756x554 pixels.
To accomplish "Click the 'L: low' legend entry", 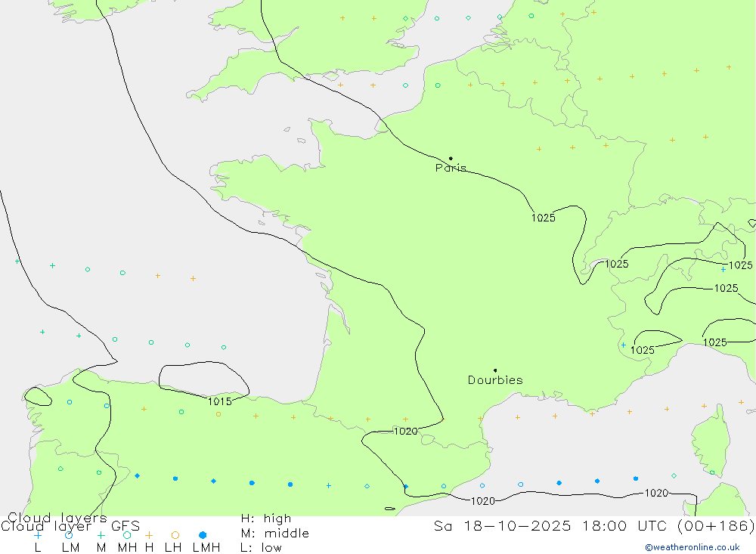I will (262, 548).
